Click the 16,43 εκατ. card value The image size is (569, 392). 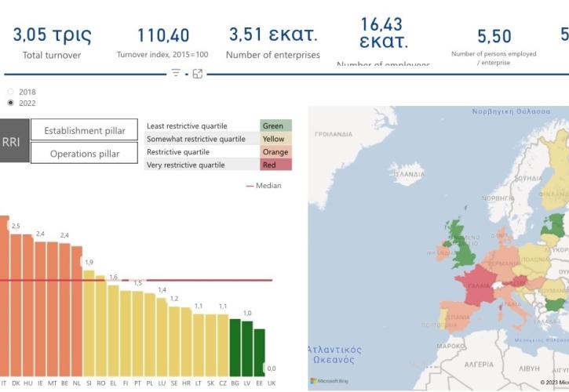pos(383,34)
